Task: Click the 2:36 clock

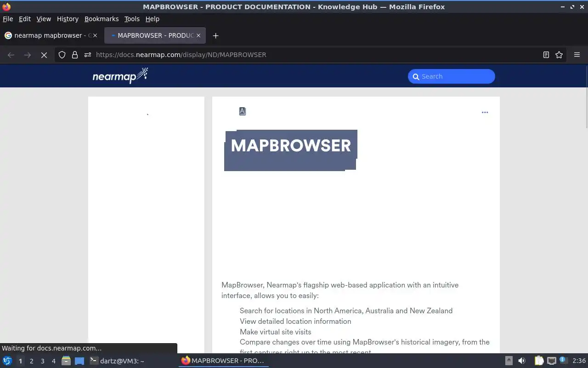Action: (579, 361)
